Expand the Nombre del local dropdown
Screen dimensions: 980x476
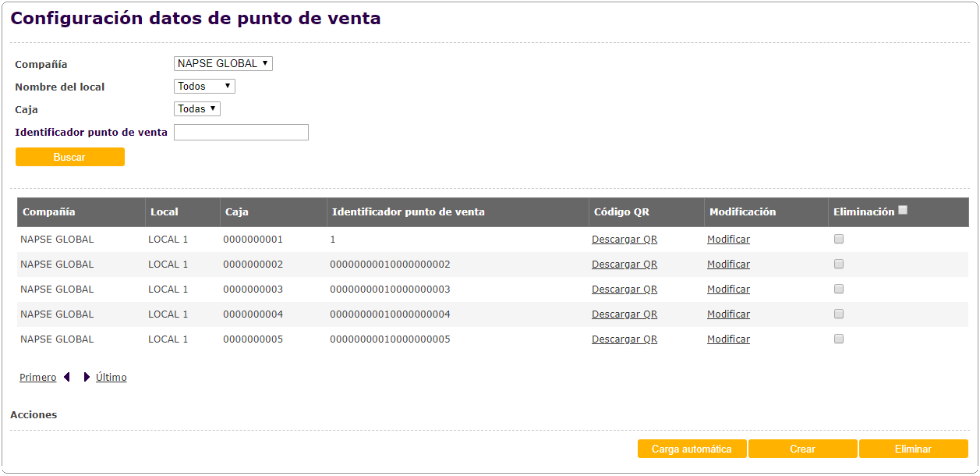(x=204, y=87)
